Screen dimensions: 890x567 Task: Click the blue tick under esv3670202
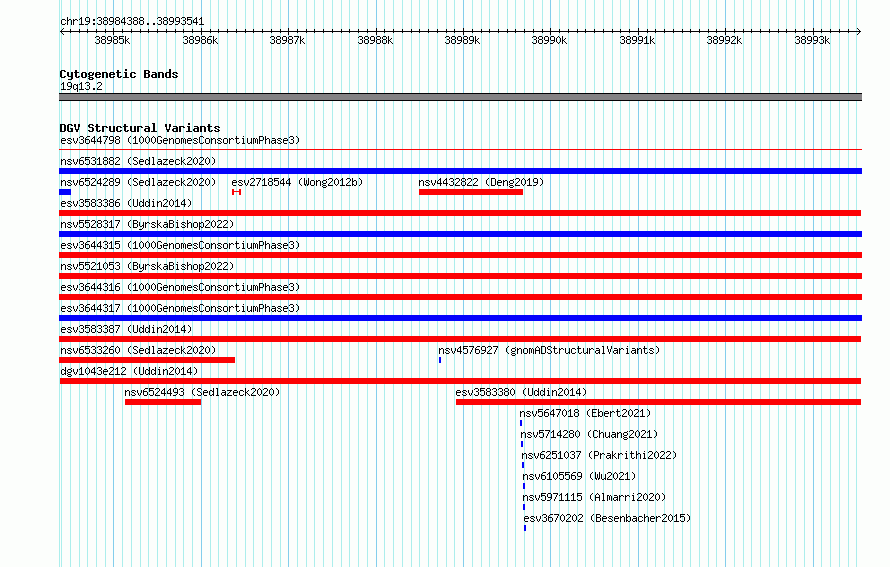(525, 528)
